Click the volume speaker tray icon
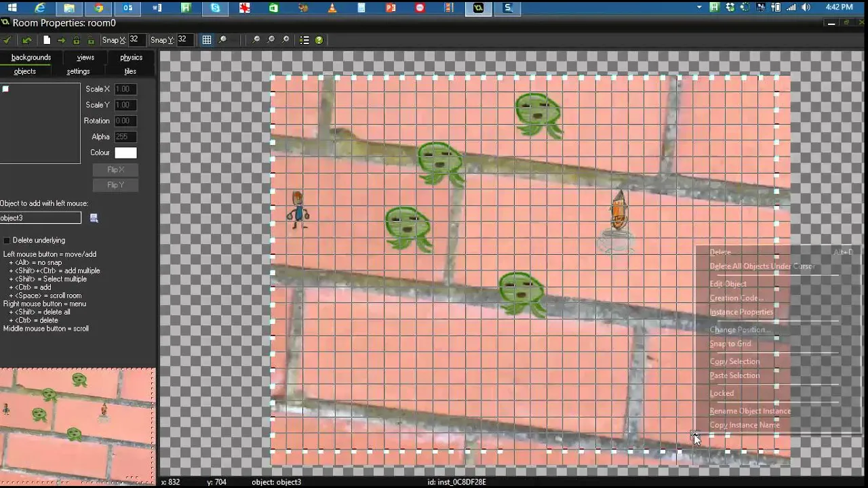The width and height of the screenshot is (868, 488). coord(806,7)
